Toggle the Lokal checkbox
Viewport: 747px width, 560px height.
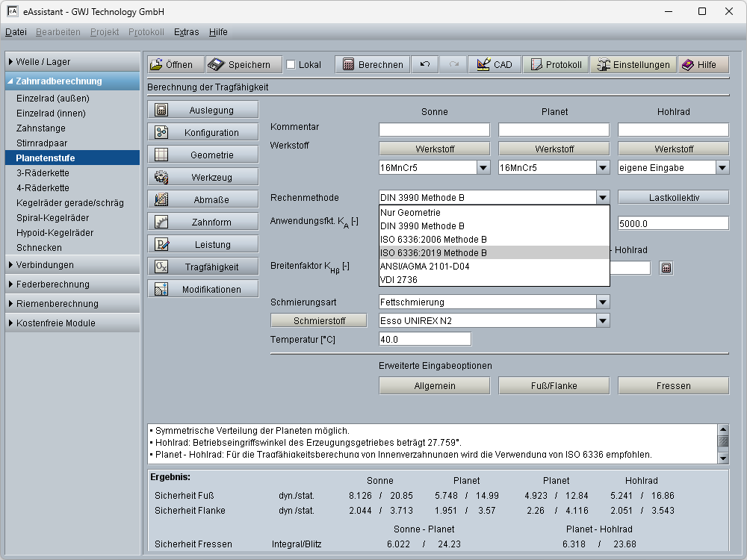(291, 65)
